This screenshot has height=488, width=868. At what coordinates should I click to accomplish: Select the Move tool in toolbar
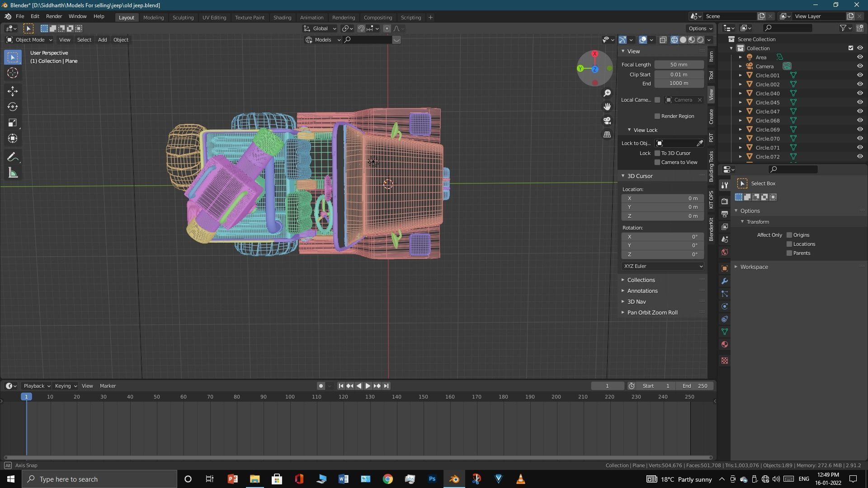pyautogui.click(x=13, y=91)
